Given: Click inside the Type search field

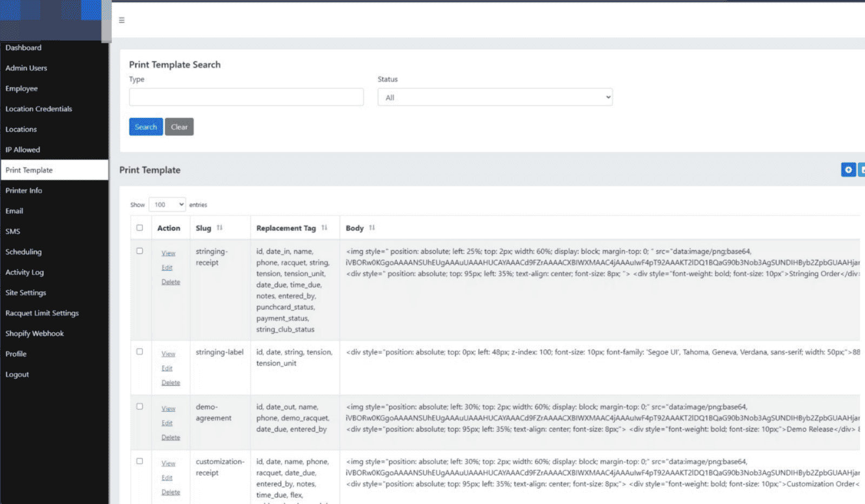Looking at the screenshot, I should click(x=246, y=97).
